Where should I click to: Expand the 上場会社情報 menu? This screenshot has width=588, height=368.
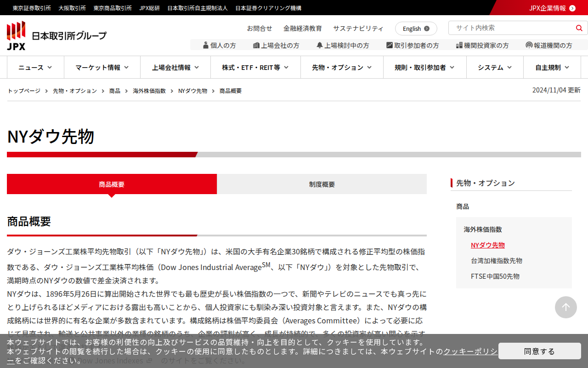(175, 67)
